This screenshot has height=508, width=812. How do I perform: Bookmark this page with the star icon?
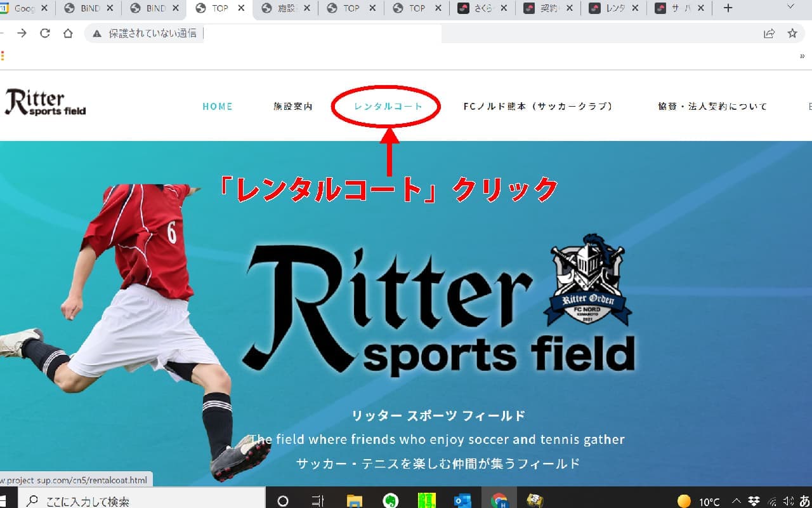click(x=792, y=34)
